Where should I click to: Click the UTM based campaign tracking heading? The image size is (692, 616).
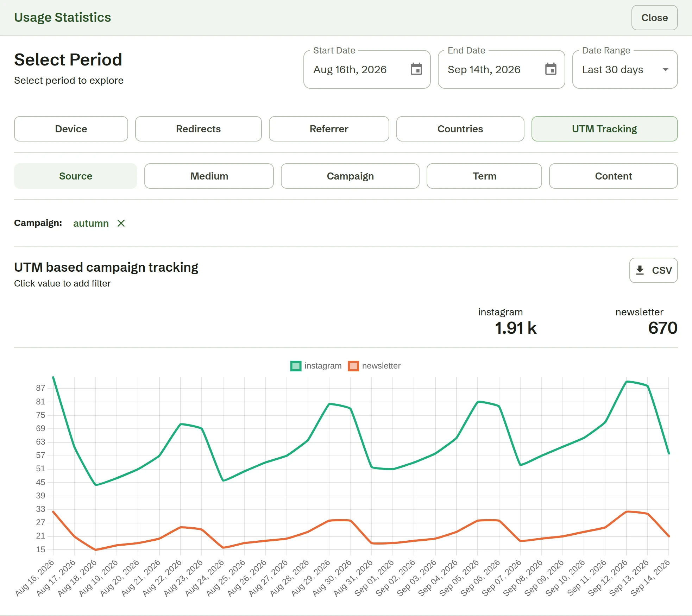106,267
